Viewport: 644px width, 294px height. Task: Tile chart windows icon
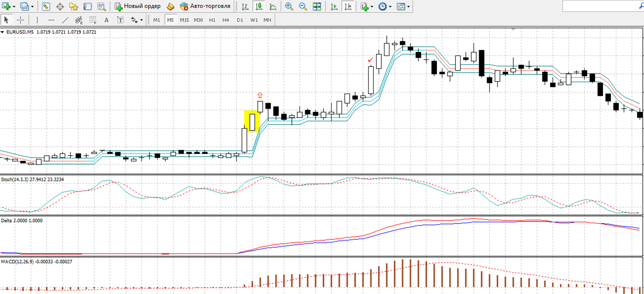(x=317, y=6)
